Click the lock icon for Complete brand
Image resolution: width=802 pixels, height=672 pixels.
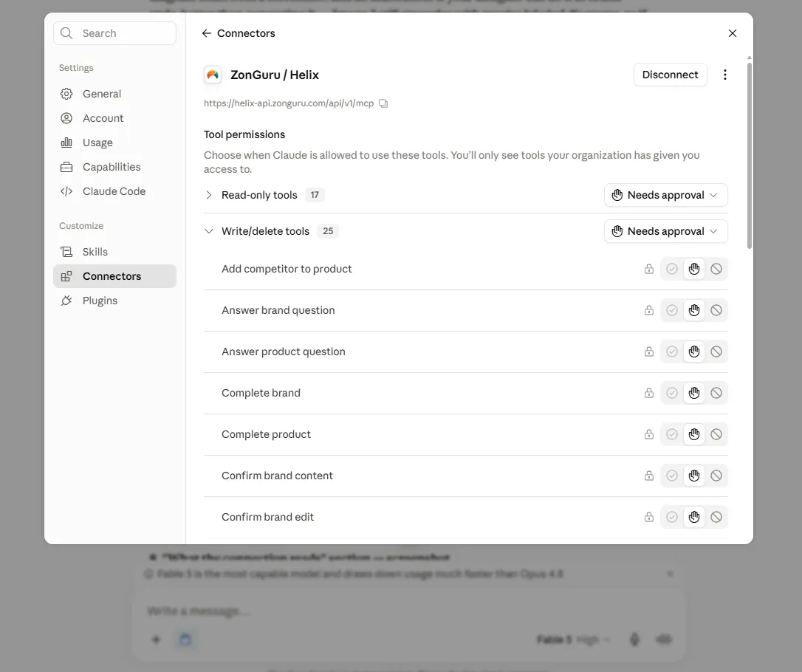(649, 394)
